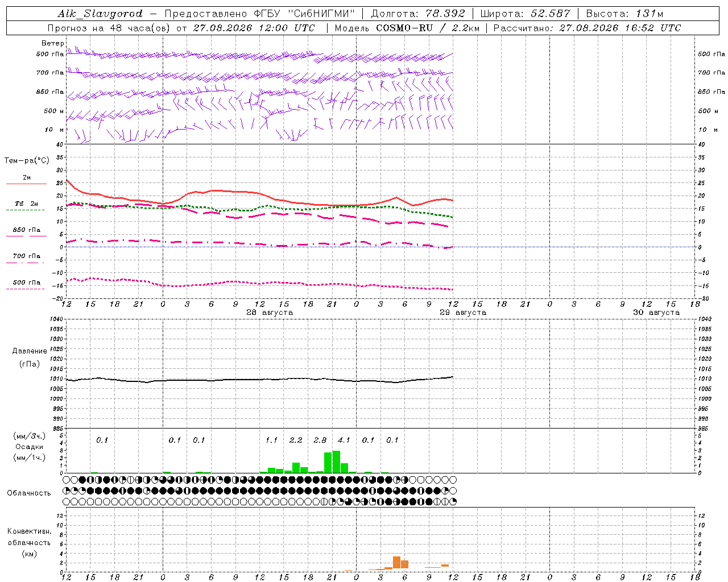The image size is (728, 582).
Task: Click the 2.8 precipitation total value
Action: 320,440
